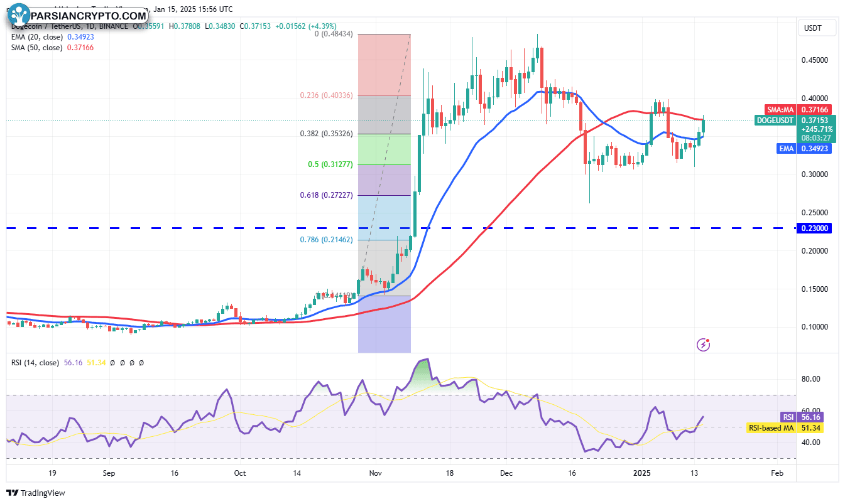Click the 0.786 (0.21462) Fibonacci level label
Screen dimensions: 845x504
327,240
